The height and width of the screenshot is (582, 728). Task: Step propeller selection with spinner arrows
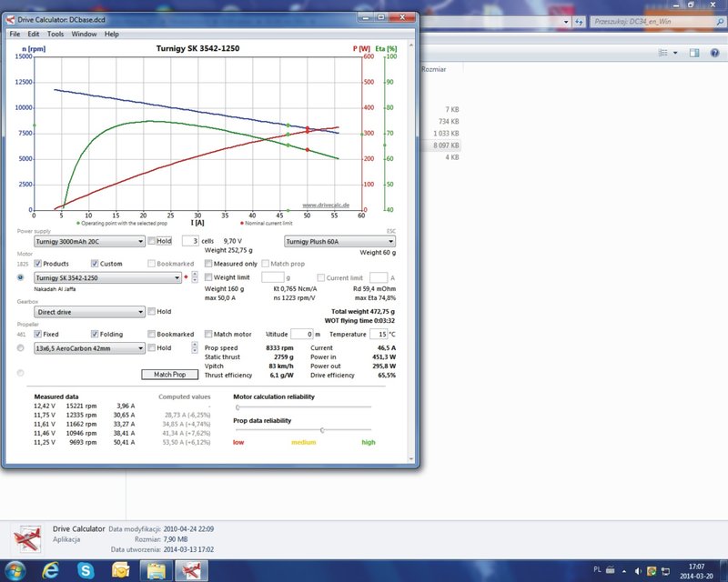click(195, 347)
